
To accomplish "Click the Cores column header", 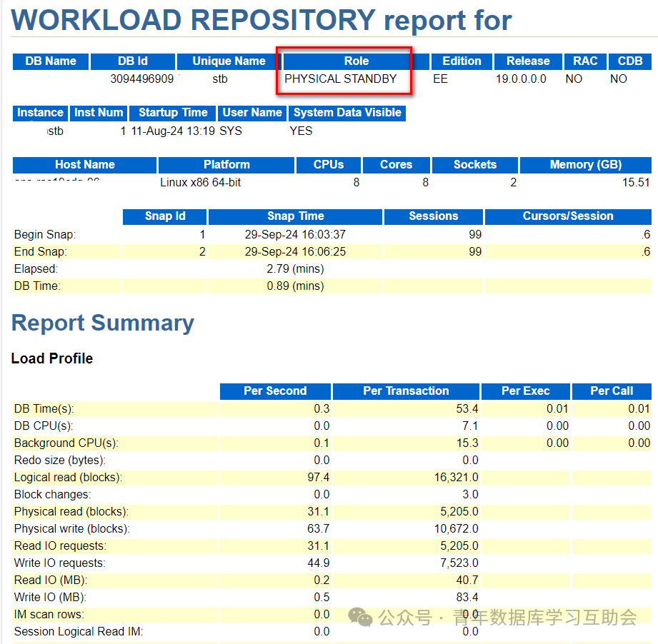I will [396, 165].
